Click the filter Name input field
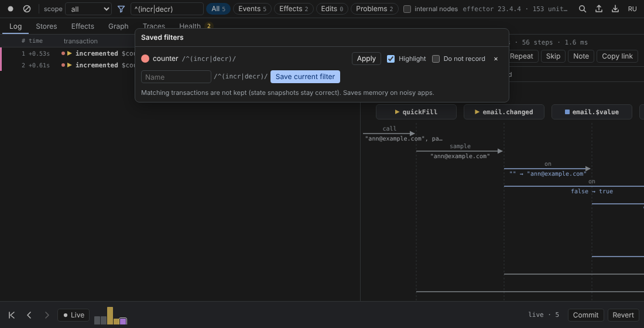Screen dimensions: 644x328 [x=176, y=77]
